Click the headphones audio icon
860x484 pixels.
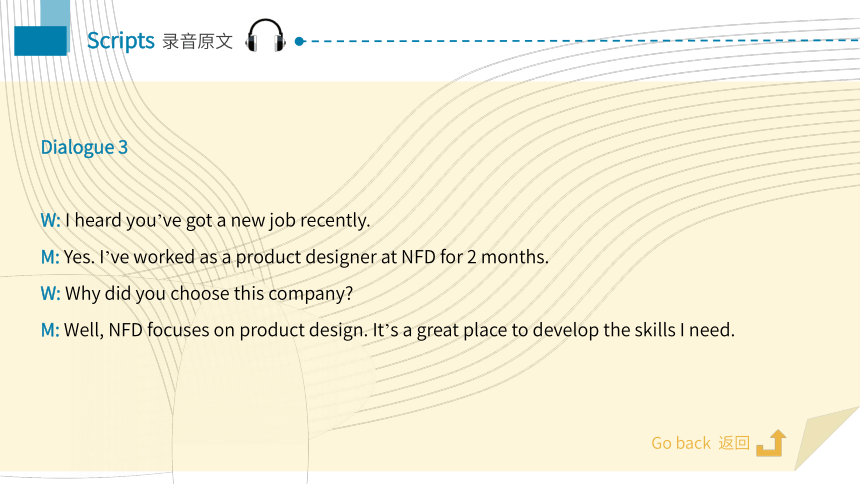pos(265,36)
